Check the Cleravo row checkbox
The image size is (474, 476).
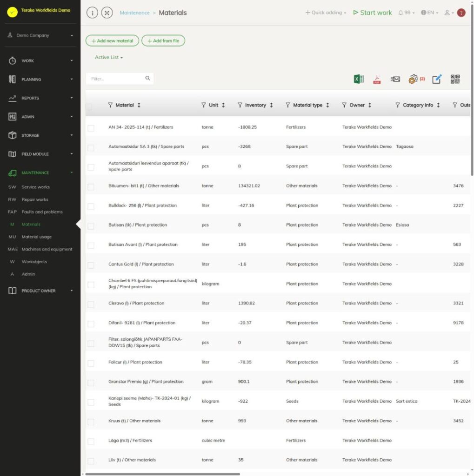[91, 304]
